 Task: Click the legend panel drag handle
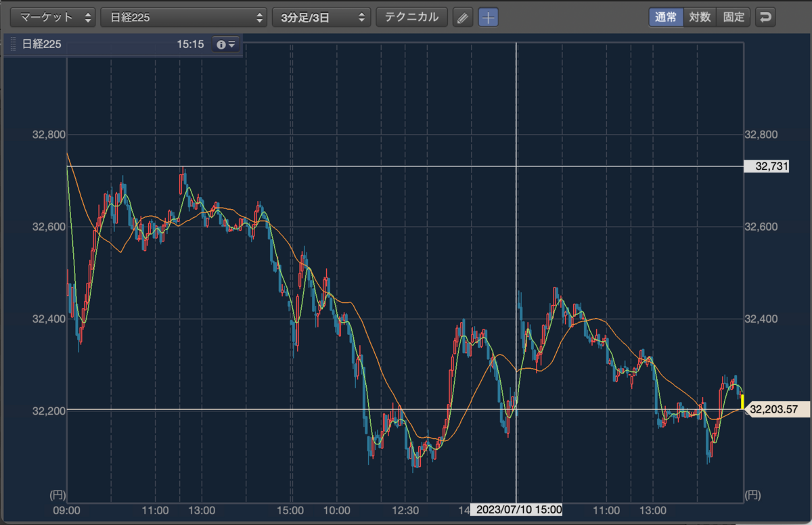click(12, 45)
